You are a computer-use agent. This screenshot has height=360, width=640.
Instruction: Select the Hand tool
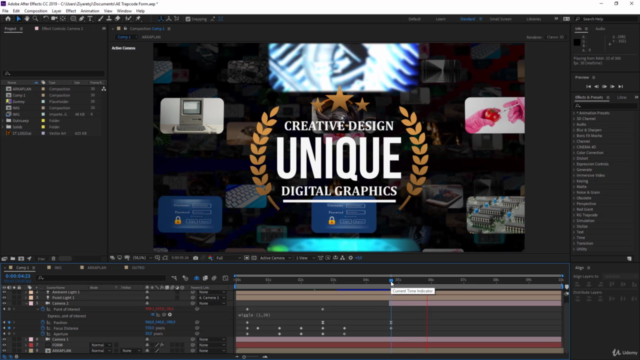coord(27,19)
